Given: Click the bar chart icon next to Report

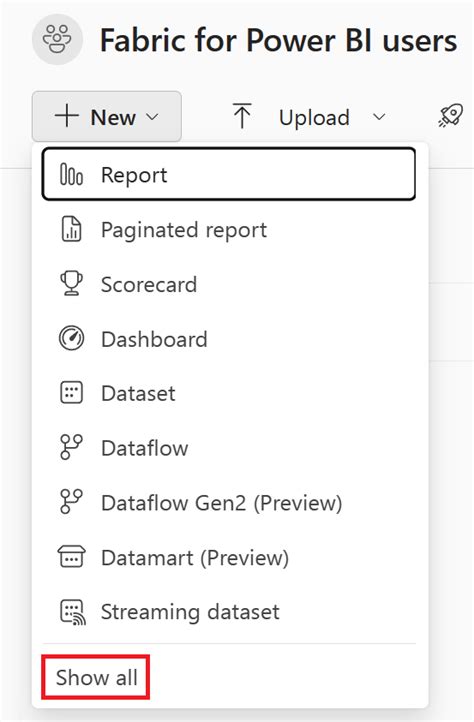Looking at the screenshot, I should pos(71,175).
